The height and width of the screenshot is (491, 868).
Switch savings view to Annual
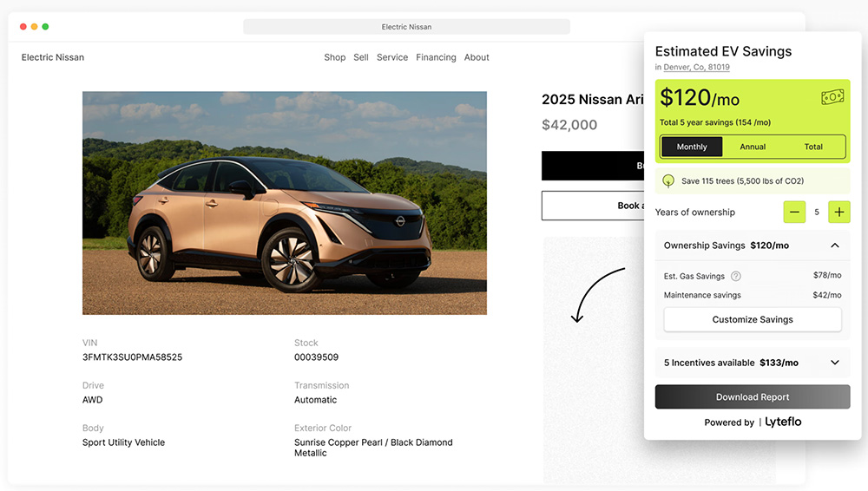click(753, 147)
